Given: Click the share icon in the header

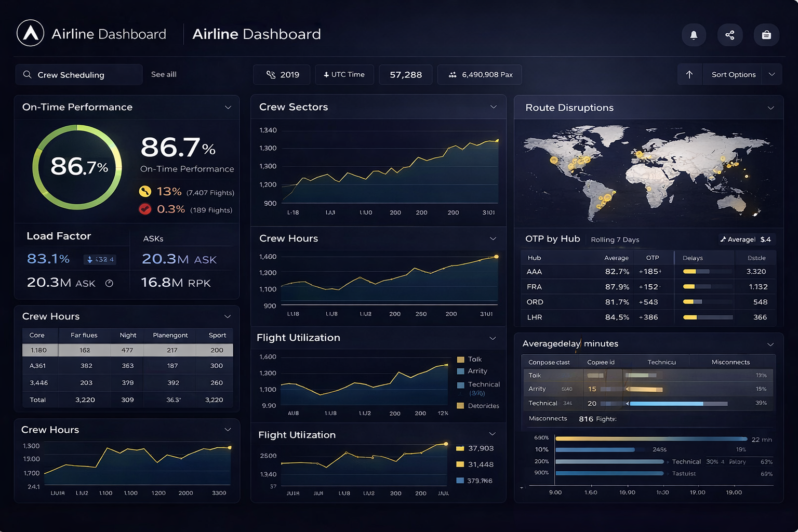Looking at the screenshot, I should coord(730,35).
